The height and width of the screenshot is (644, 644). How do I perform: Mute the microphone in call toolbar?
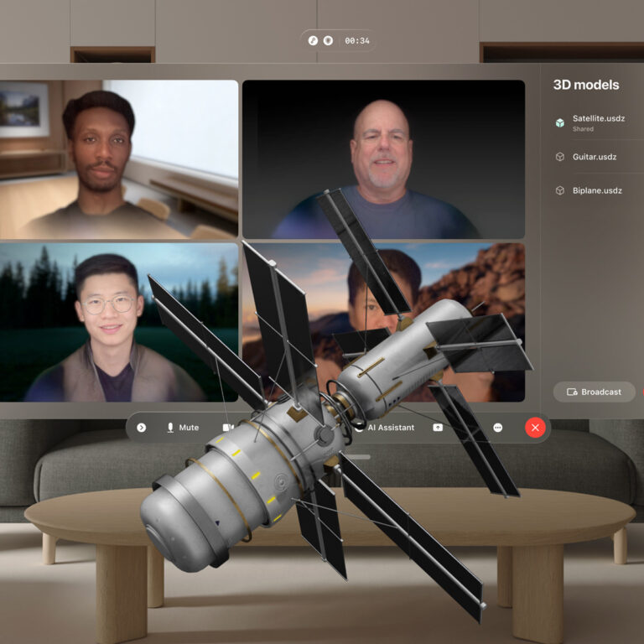pyautogui.click(x=182, y=428)
